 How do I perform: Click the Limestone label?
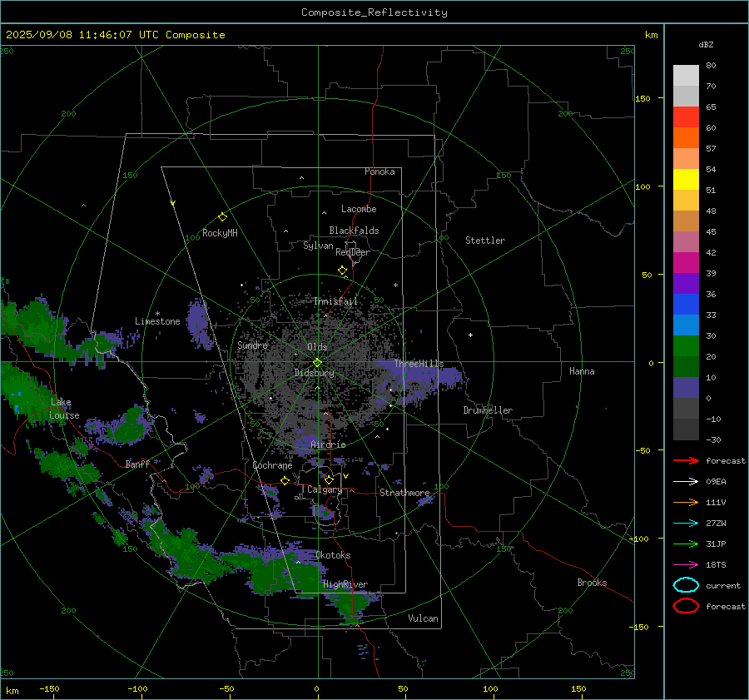pos(157,321)
